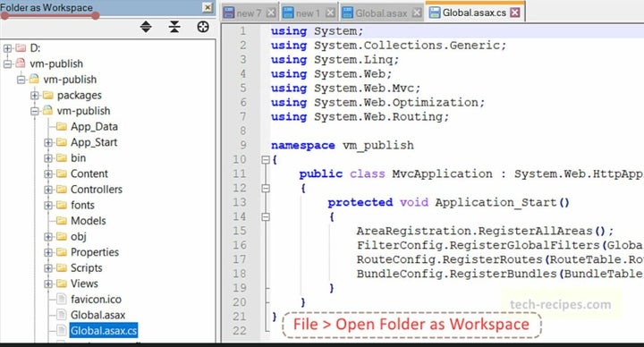This screenshot has height=347, width=644.
Task: Expand the Views folder
Action: click(48, 284)
